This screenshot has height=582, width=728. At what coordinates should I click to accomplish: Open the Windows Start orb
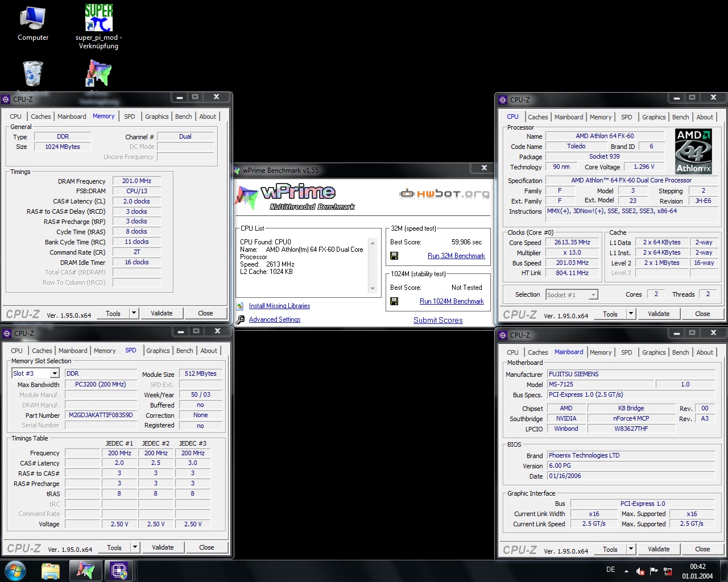pyautogui.click(x=15, y=571)
